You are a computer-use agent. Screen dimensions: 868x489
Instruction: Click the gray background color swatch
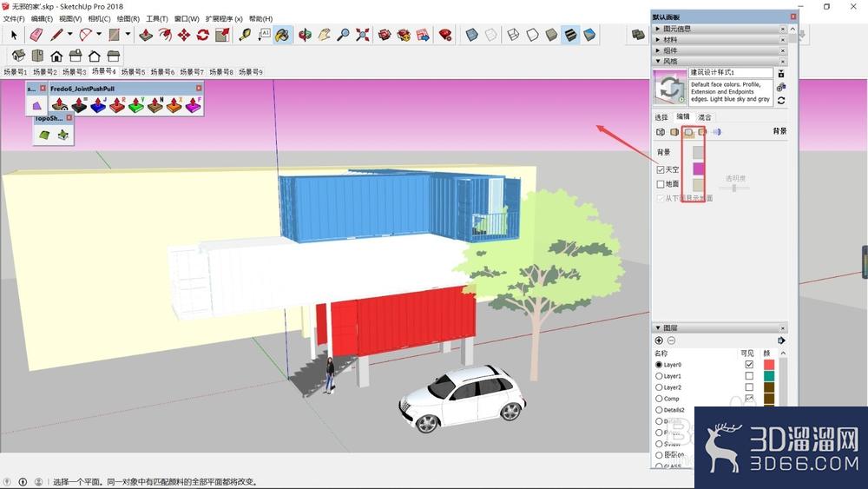pyautogui.click(x=698, y=152)
